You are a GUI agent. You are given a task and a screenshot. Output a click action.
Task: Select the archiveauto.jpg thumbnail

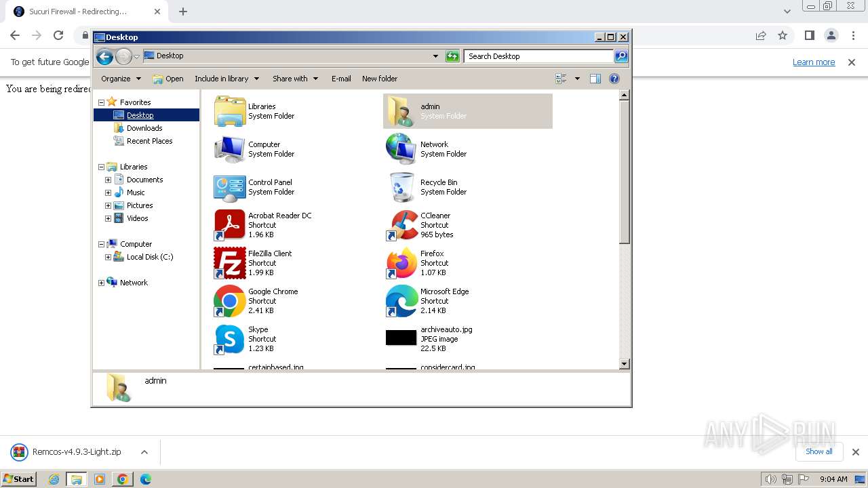[x=401, y=338]
